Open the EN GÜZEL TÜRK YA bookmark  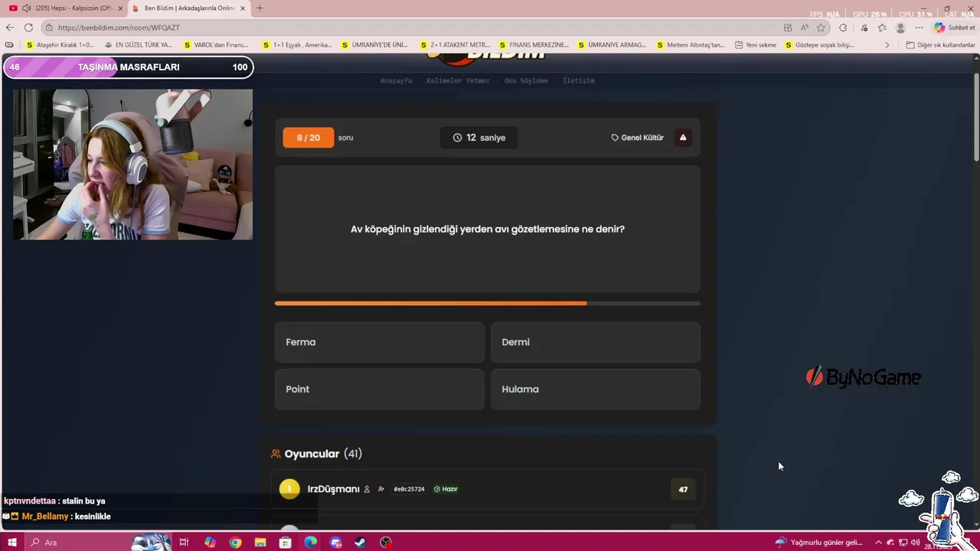[x=139, y=45]
